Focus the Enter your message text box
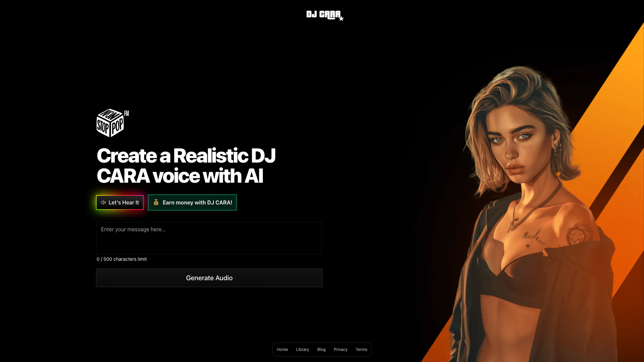Image resolution: width=644 pixels, height=362 pixels. pos(209,238)
